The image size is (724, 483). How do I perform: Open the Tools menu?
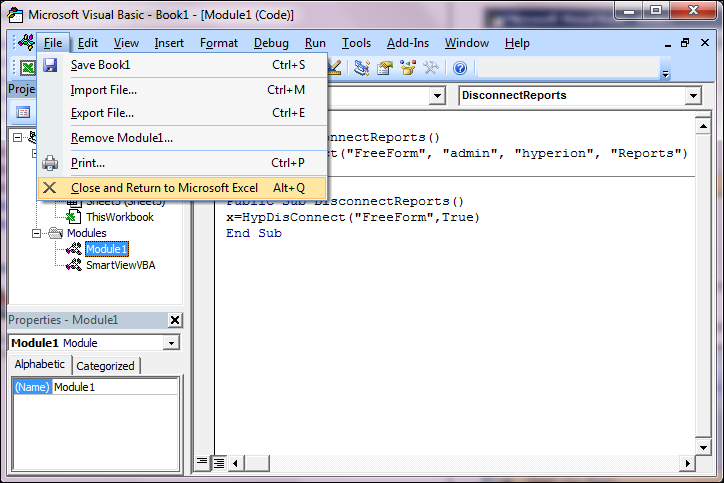click(x=356, y=43)
